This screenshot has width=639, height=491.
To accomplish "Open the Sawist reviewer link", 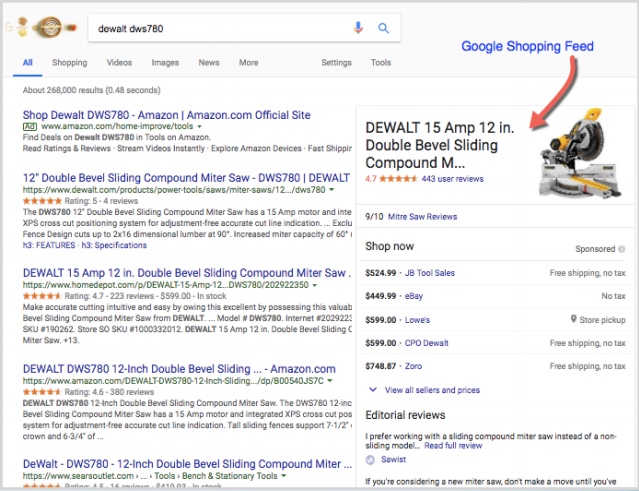I will [393, 459].
